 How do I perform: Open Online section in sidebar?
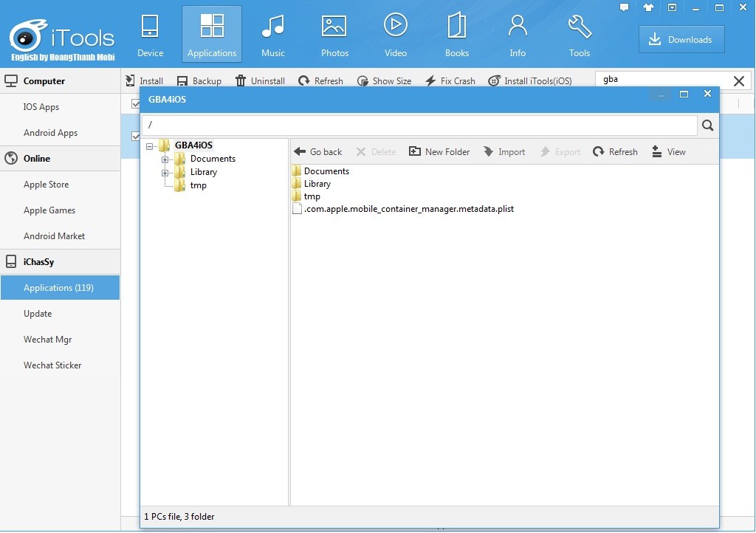[61, 159]
